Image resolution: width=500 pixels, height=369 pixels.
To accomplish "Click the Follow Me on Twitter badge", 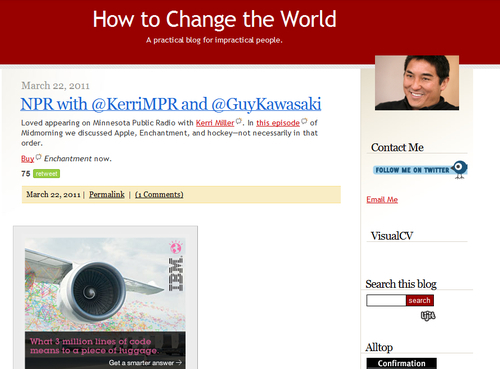I will click(x=420, y=170).
